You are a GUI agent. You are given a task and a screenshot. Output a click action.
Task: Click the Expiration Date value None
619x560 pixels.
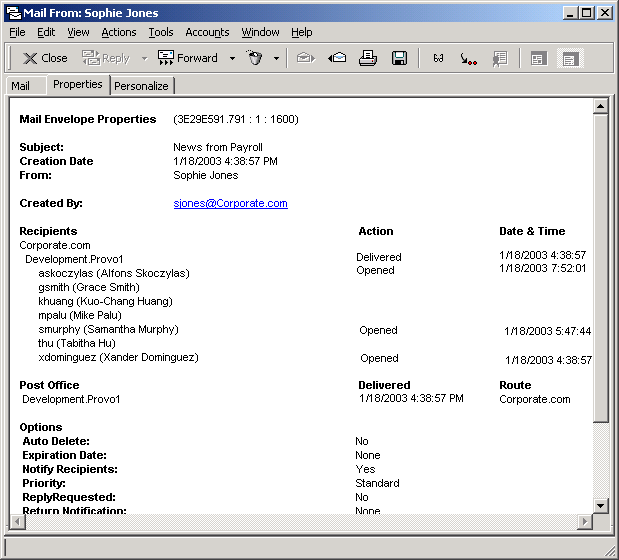click(368, 455)
